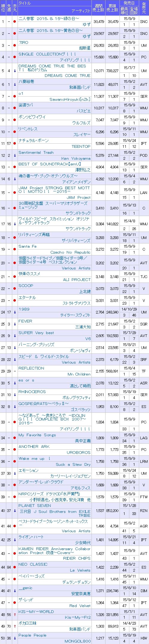
Task: Click the down arrow in the 1989 row
Action: 15,312
